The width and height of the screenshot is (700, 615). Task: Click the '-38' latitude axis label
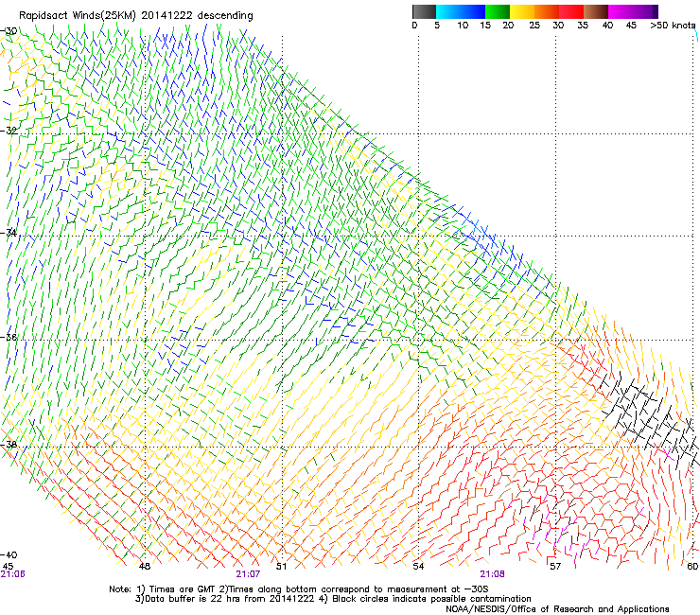(9, 445)
